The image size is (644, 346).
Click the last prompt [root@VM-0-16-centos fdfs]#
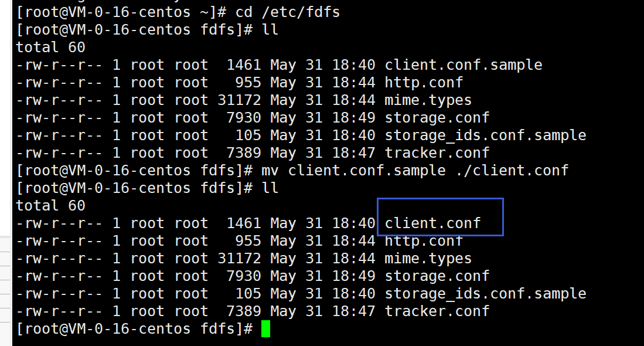click(134, 329)
